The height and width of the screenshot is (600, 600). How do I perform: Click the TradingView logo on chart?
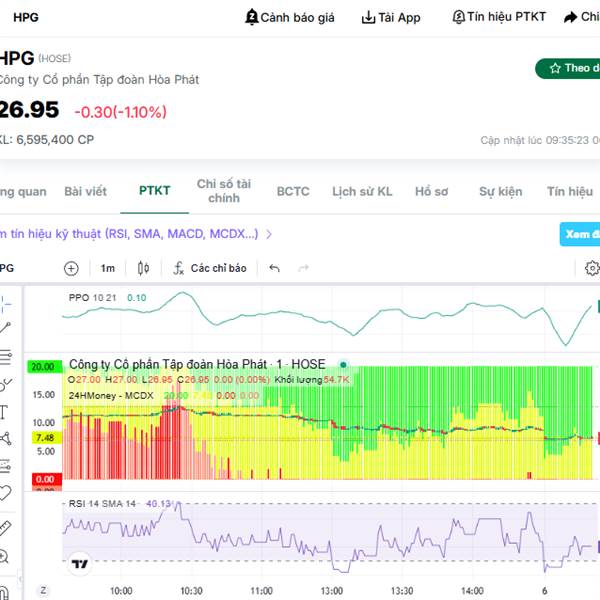pos(80,564)
